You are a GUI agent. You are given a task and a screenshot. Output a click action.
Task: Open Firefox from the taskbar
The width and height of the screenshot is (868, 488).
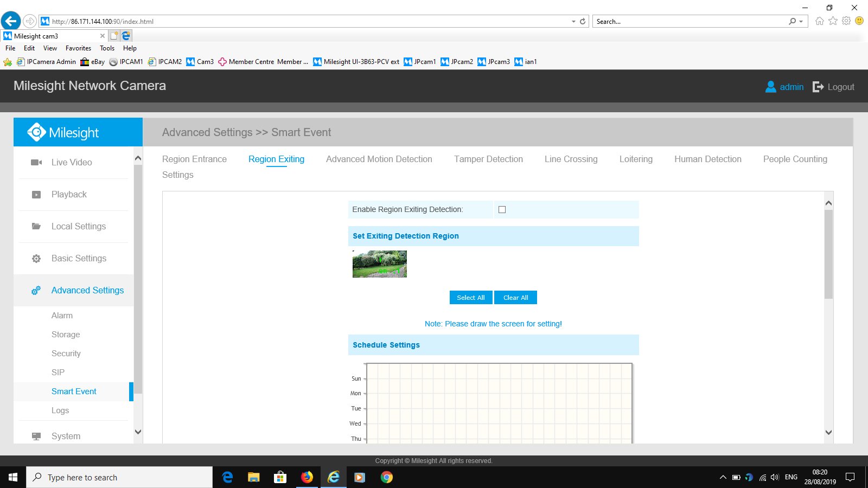coord(307,477)
